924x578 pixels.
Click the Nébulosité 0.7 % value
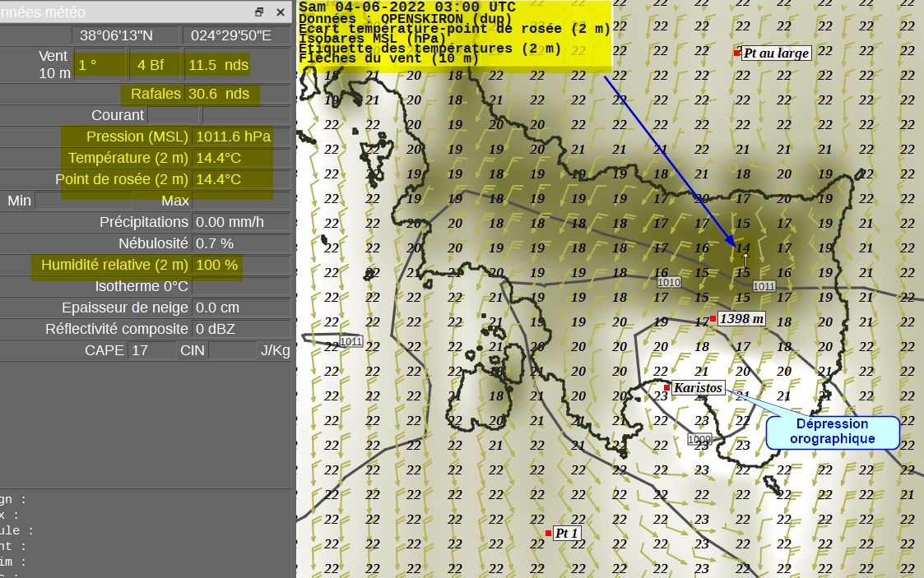pyautogui.click(x=216, y=243)
